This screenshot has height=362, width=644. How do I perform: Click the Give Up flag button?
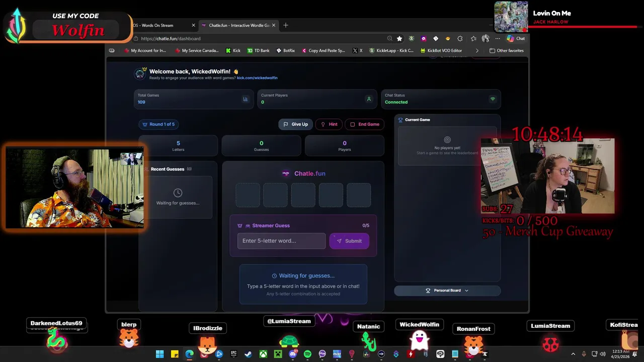tap(295, 124)
